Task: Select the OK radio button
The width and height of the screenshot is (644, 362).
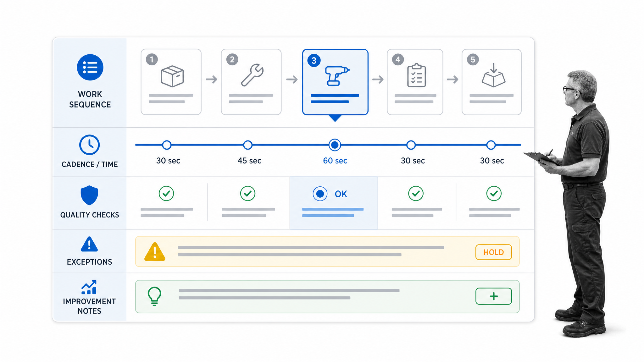Action: coord(320,194)
